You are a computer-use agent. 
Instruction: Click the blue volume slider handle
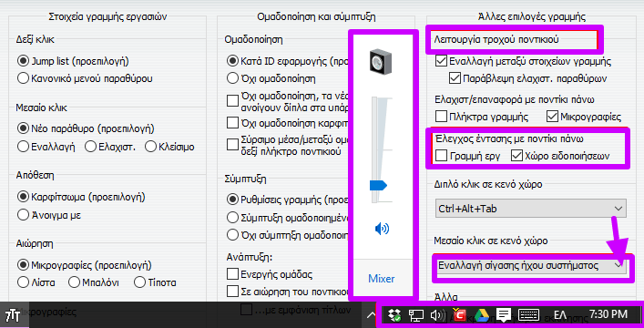click(378, 185)
